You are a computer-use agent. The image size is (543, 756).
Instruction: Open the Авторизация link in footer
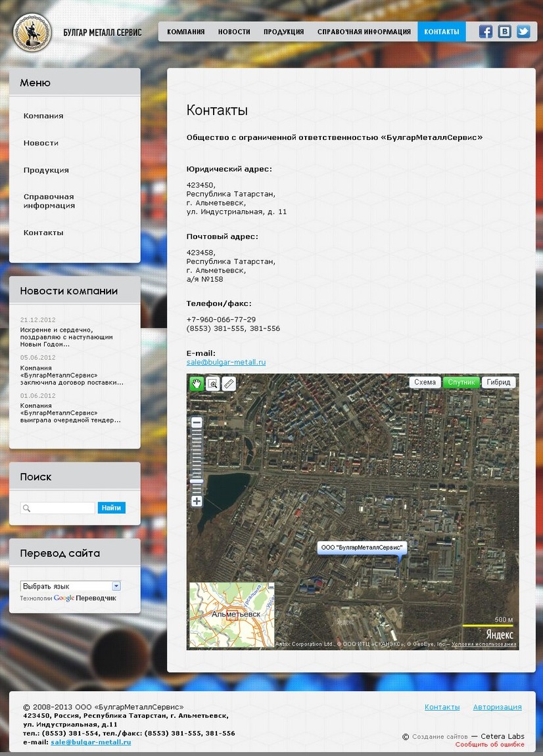pyautogui.click(x=497, y=707)
